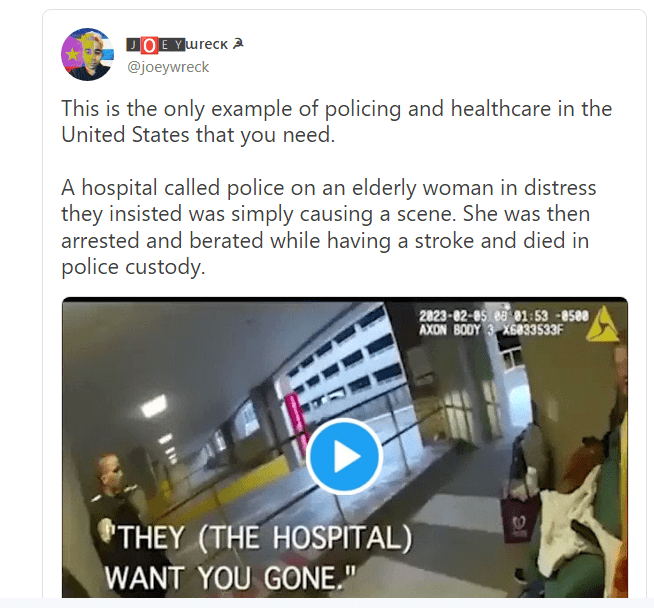Click the caption 'THEY (THE HOSPITAL)'
Screen dimensions: 654x608
click(x=265, y=538)
